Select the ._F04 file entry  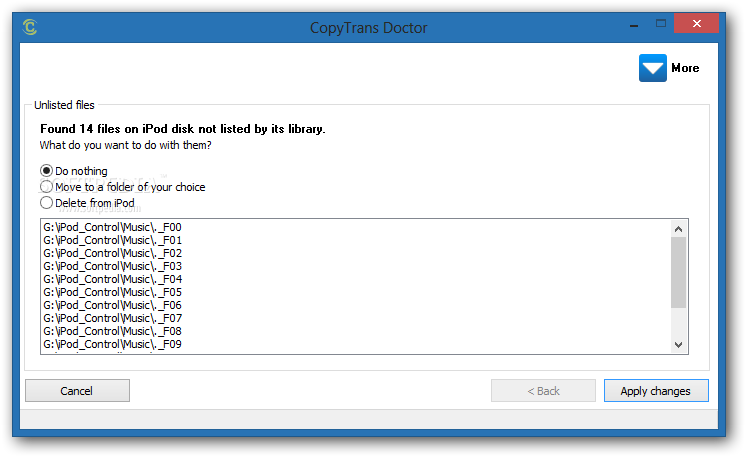(112, 279)
